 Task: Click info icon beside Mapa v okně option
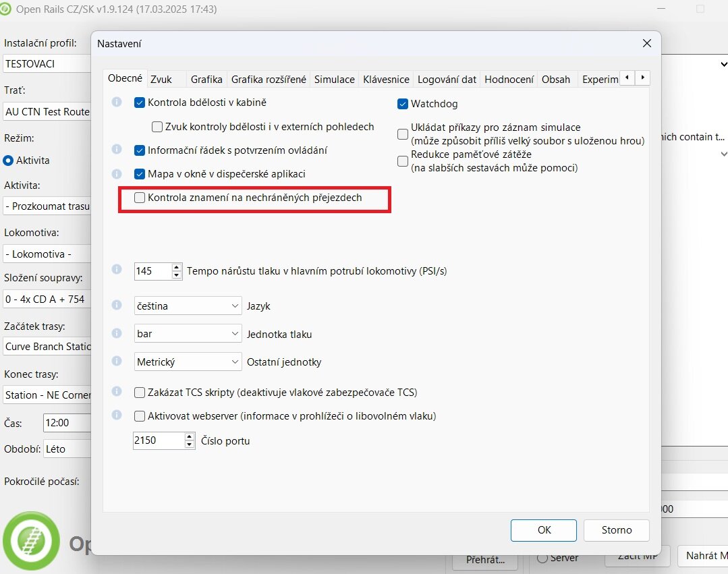coord(116,173)
